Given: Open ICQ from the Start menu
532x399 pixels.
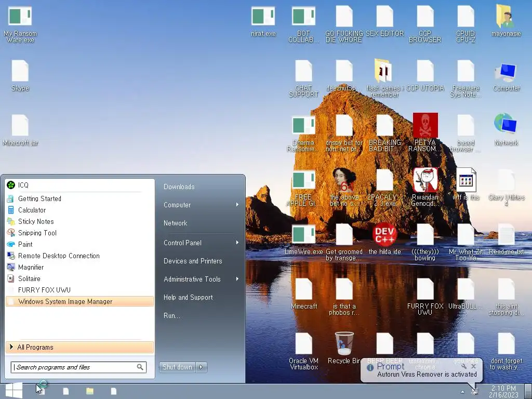Looking at the screenshot, I should (79, 185).
